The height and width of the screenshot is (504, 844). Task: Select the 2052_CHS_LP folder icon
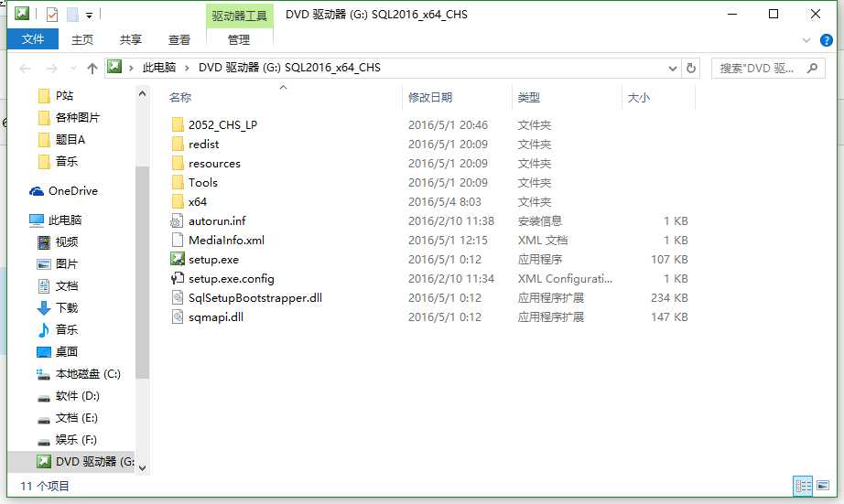click(178, 124)
